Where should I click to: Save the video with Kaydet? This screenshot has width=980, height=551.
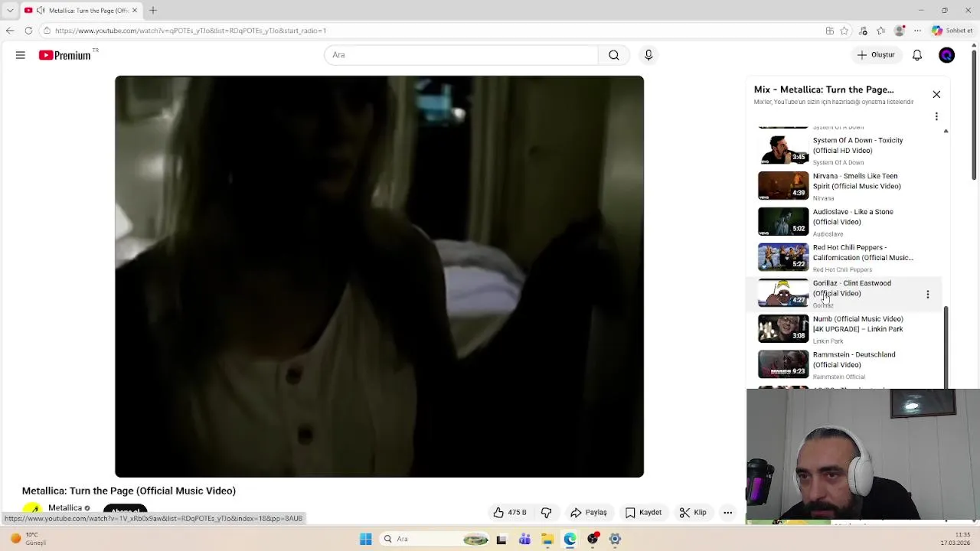(x=643, y=513)
